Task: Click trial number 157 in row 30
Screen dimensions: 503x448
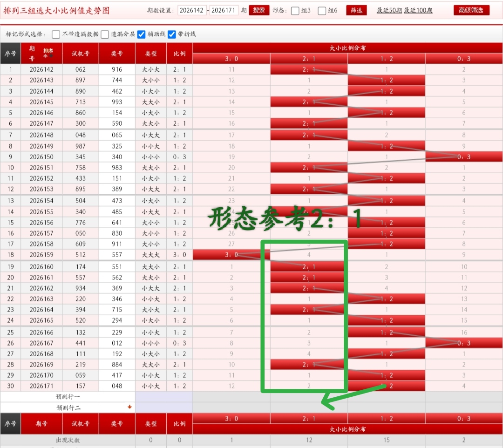Action: (x=81, y=386)
